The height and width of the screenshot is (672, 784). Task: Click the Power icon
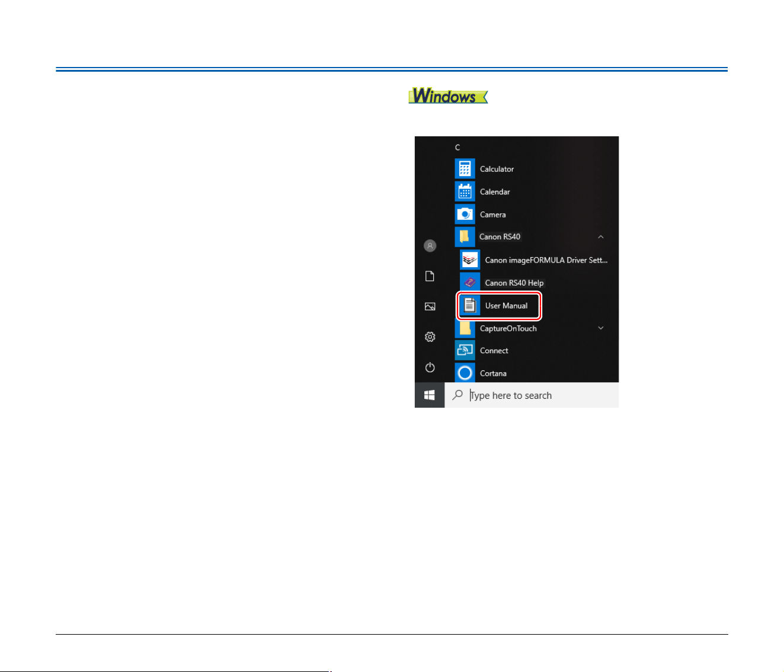(430, 367)
